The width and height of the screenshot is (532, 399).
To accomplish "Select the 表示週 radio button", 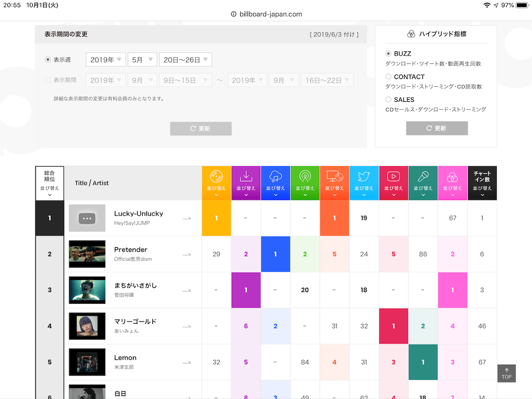I will (48, 60).
